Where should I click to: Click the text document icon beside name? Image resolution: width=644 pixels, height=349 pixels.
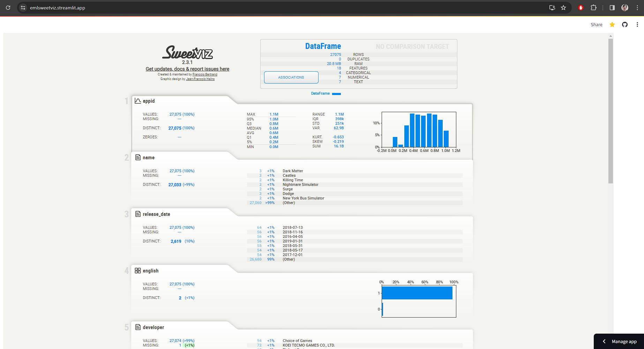point(138,158)
